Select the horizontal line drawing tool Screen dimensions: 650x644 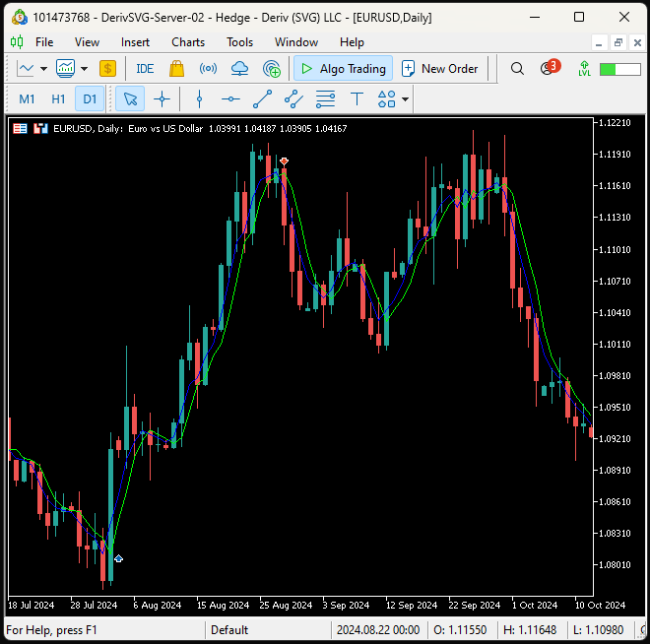click(230, 99)
